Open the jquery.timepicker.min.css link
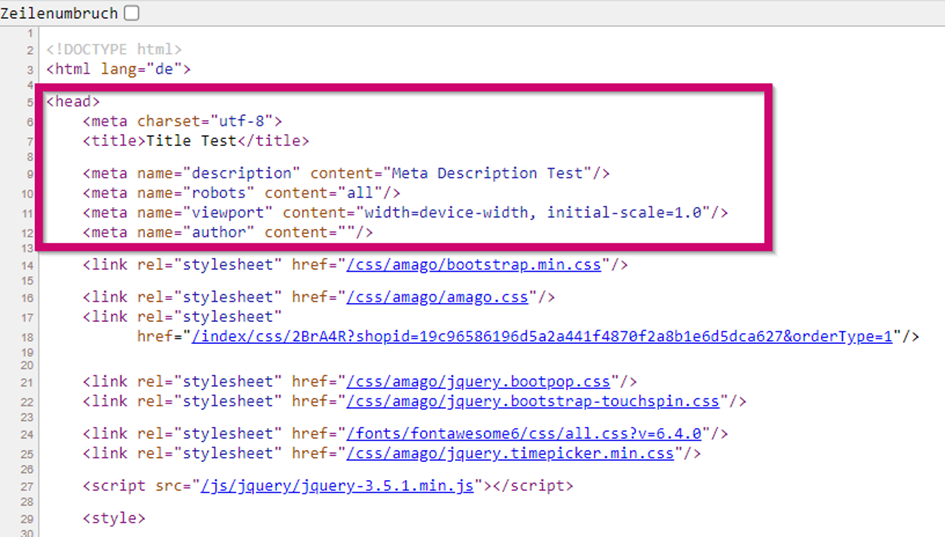 (510, 453)
